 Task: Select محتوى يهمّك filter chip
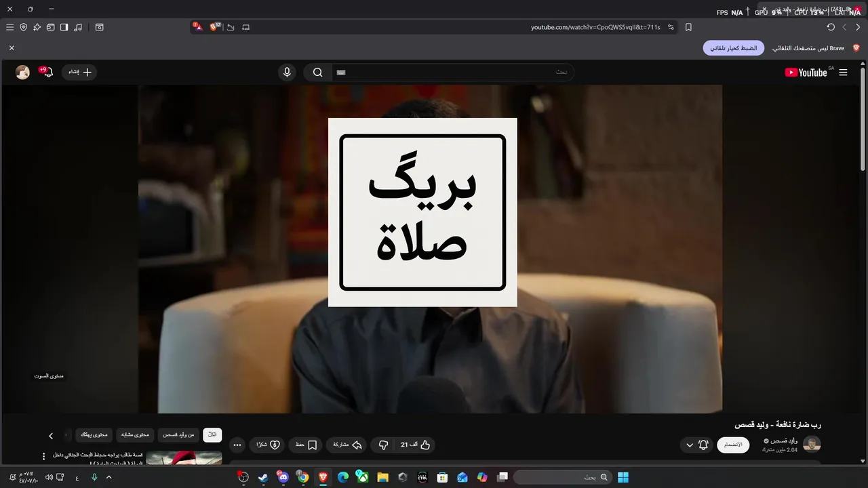point(94,434)
